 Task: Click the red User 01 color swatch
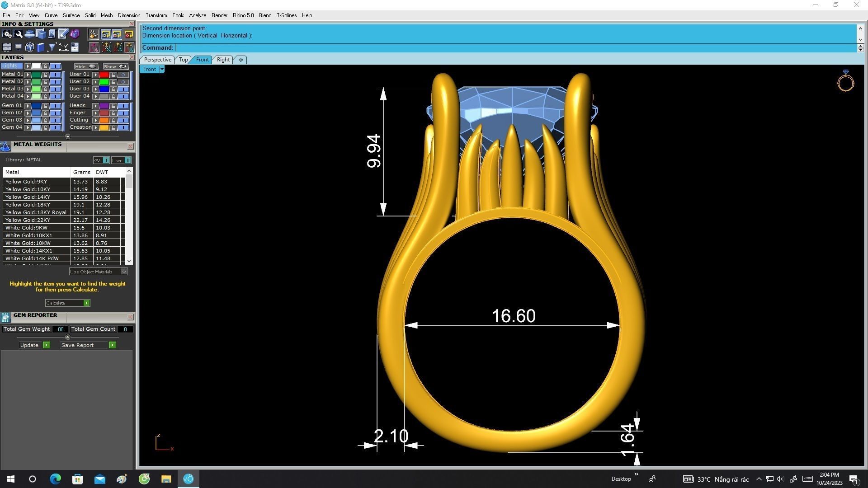pos(104,75)
